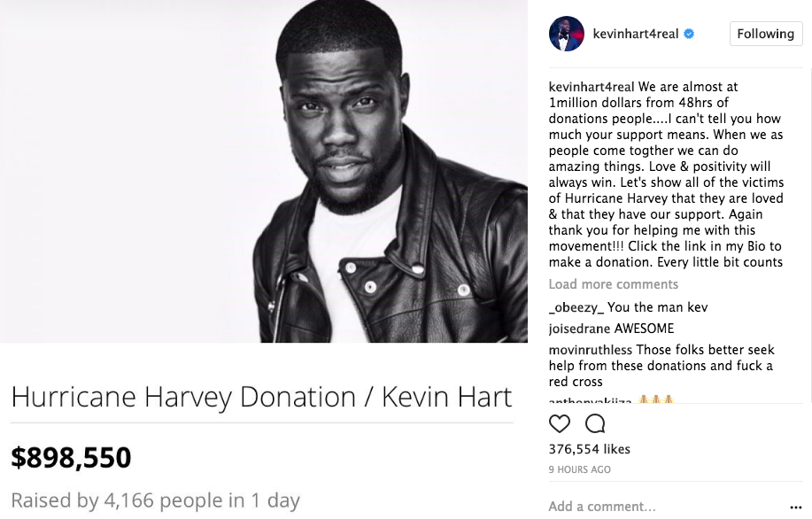This screenshot has width=812, height=519.
Task: Open the kevinhart4real username in the header
Action: [636, 35]
